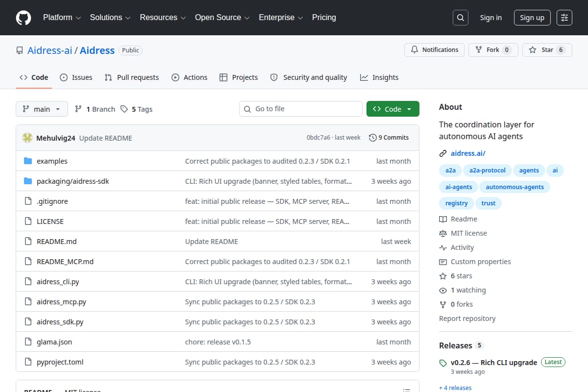Image resolution: width=588 pixels, height=392 pixels.
Task: Expand the Solutions menu
Action: pos(110,18)
